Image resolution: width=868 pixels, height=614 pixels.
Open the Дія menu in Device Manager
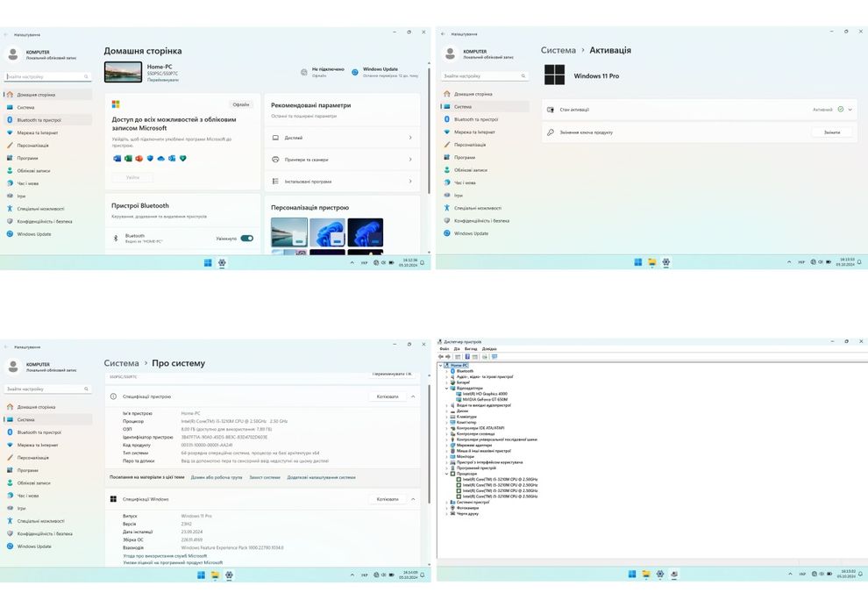point(457,349)
